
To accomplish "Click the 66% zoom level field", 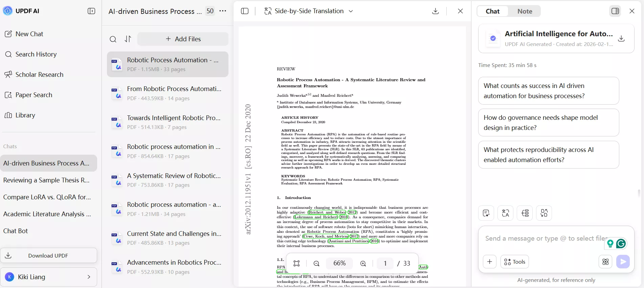I will point(339,263).
